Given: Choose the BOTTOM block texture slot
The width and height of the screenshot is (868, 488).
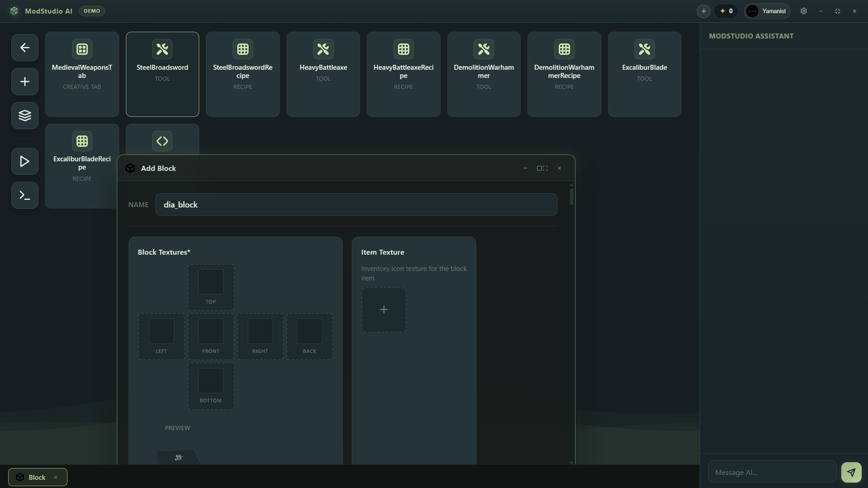Looking at the screenshot, I should (x=211, y=386).
